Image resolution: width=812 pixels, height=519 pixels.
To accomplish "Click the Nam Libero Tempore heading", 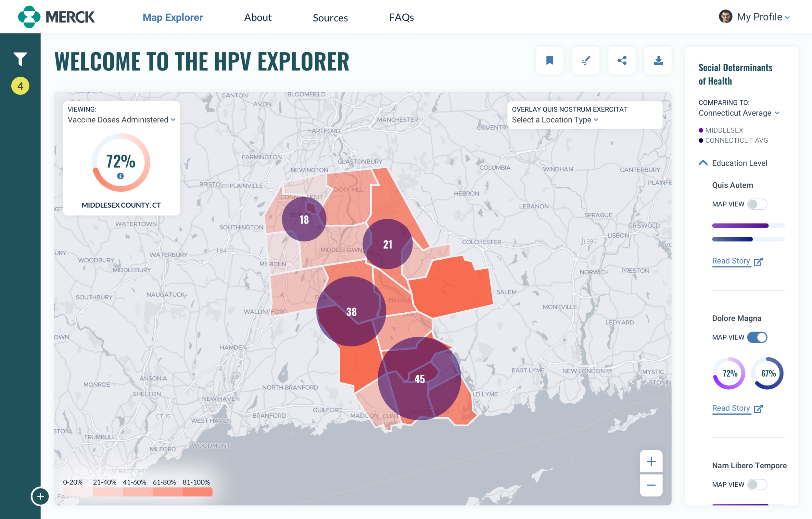I will pos(749,465).
